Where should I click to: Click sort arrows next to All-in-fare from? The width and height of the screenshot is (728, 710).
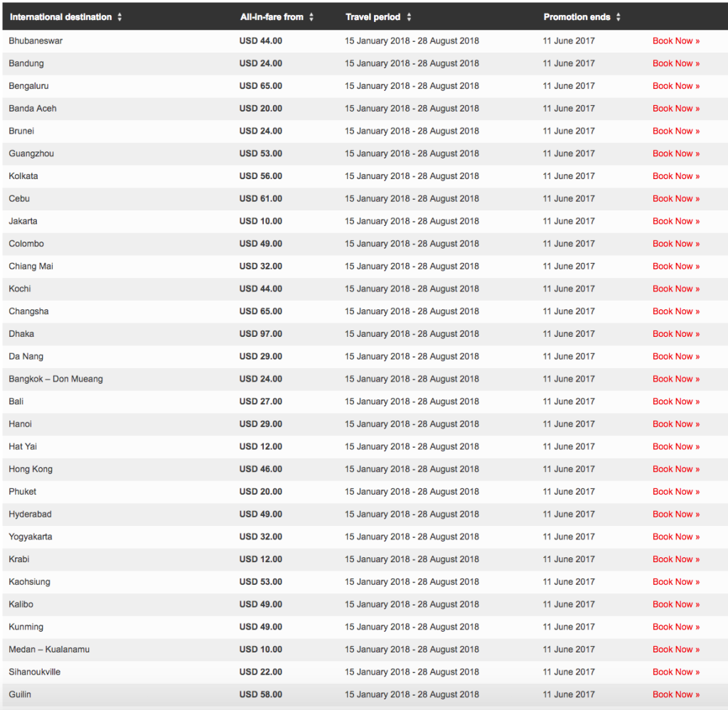tap(311, 17)
